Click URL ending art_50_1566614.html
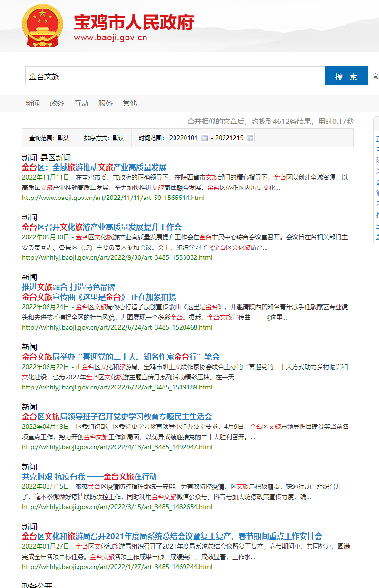The width and height of the screenshot is (379, 588). coord(113,198)
